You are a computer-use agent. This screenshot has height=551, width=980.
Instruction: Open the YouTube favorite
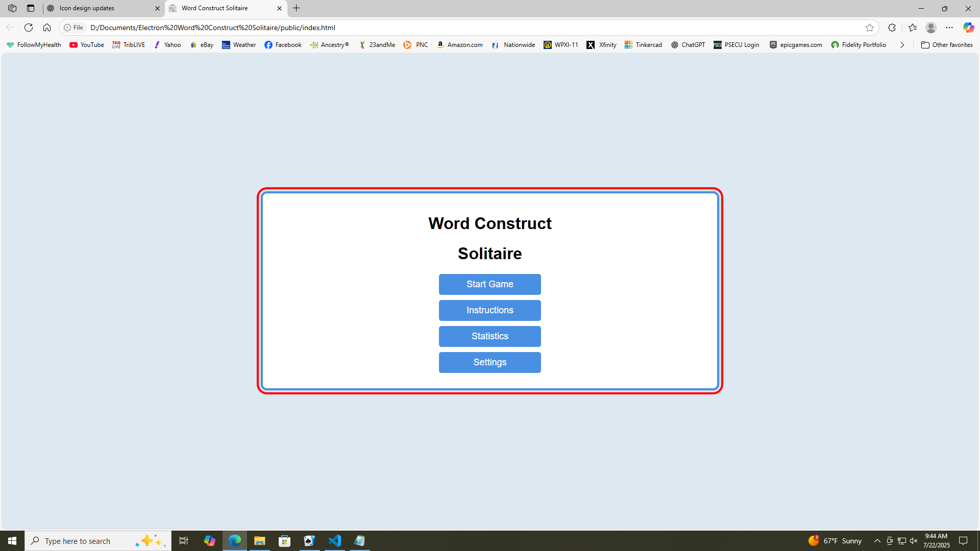click(86, 45)
